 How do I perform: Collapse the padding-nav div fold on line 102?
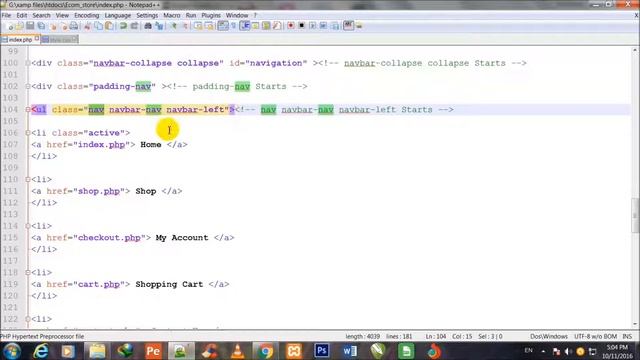click(28, 87)
